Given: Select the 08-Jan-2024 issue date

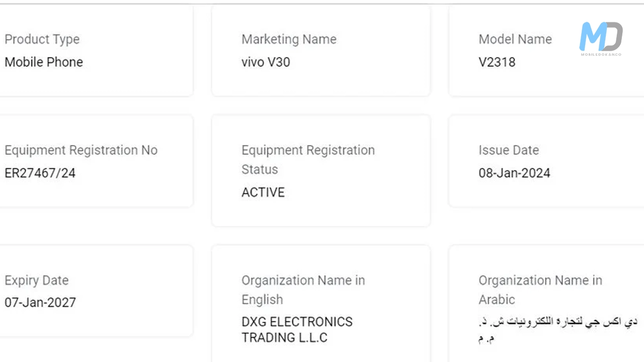Looking at the screenshot, I should (514, 173).
